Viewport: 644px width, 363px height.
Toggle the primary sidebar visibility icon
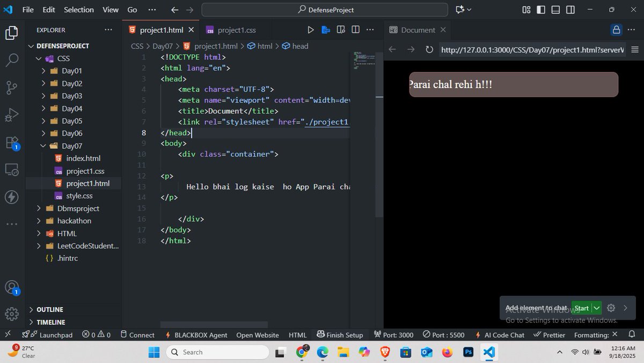540,9
